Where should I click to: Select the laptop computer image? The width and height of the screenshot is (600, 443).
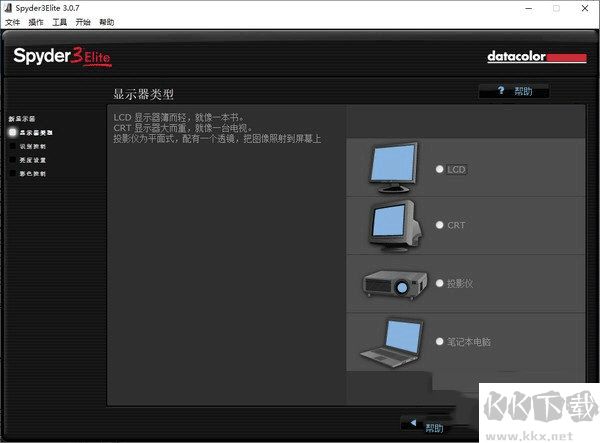coord(391,343)
